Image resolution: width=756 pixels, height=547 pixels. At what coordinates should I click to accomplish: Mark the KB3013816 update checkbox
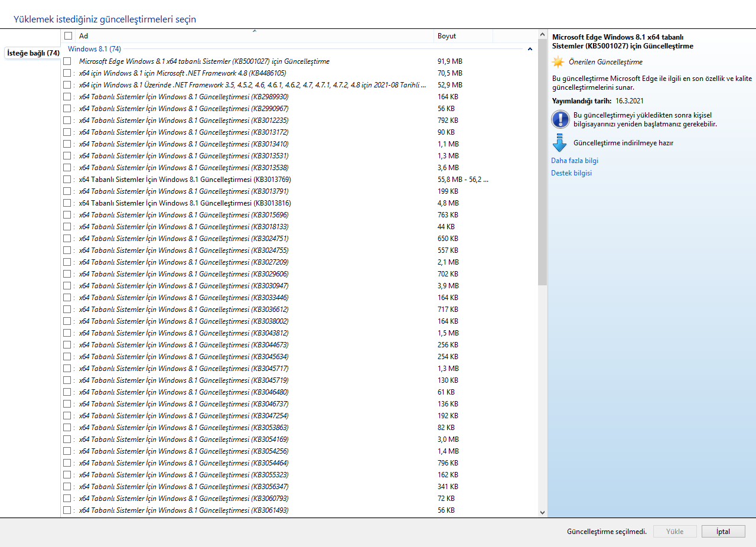point(67,203)
